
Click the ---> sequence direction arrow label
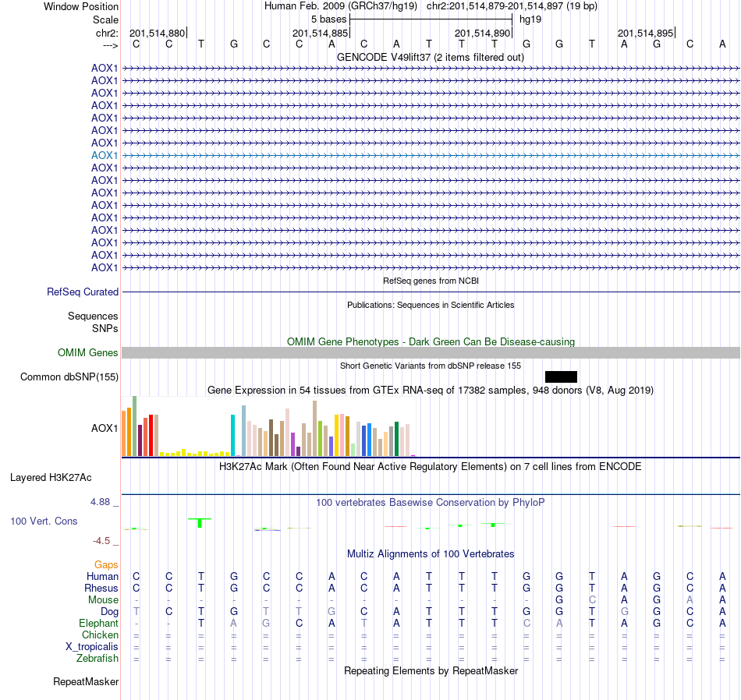pos(110,45)
